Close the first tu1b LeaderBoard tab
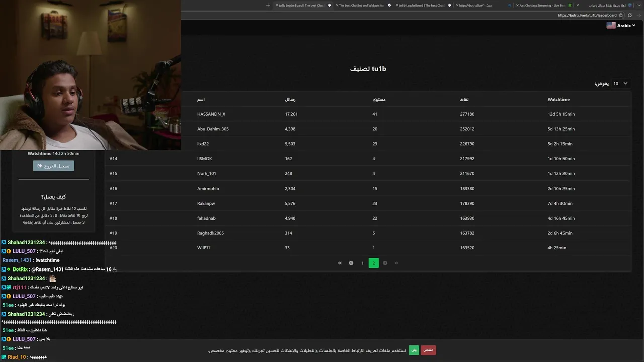644x362 pixels. 277,5
